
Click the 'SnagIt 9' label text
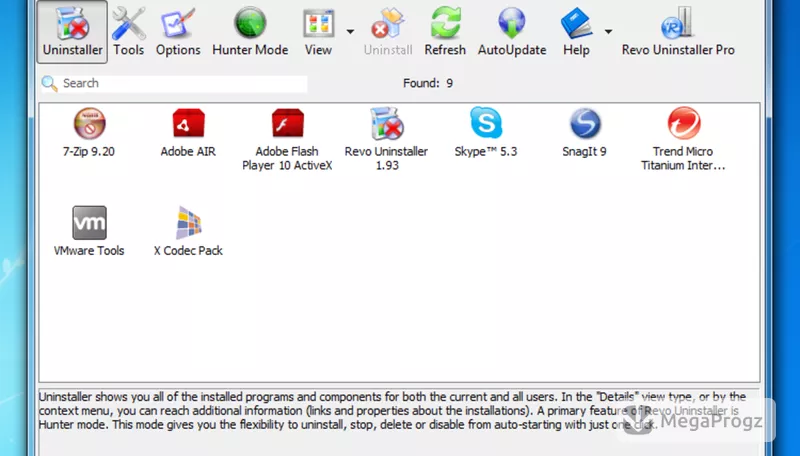tap(584, 151)
